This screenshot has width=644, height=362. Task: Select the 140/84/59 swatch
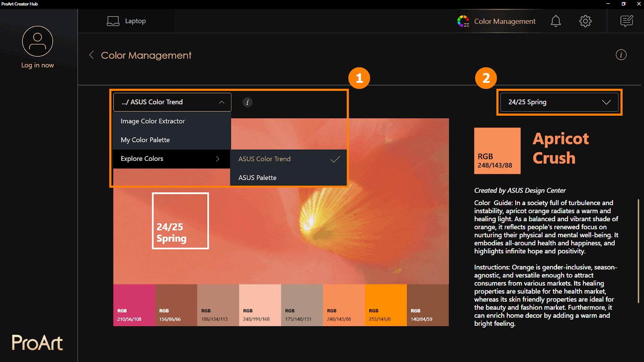pyautogui.click(x=428, y=305)
